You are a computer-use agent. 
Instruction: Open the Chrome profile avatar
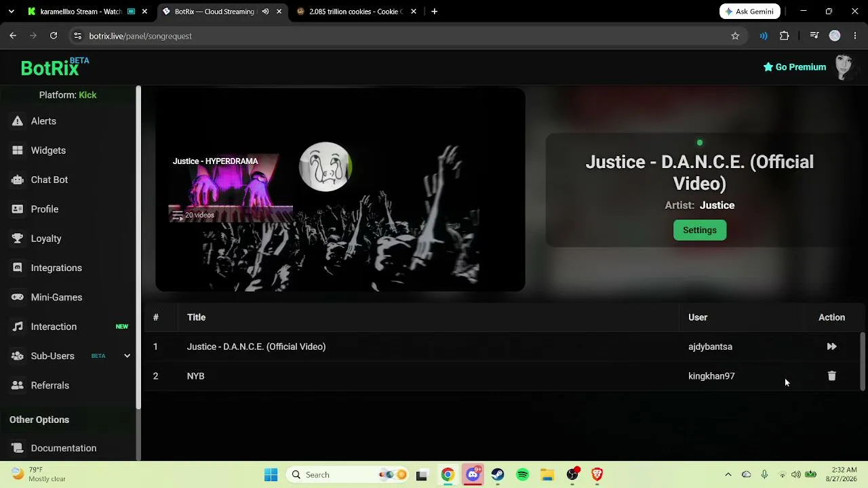click(x=835, y=36)
